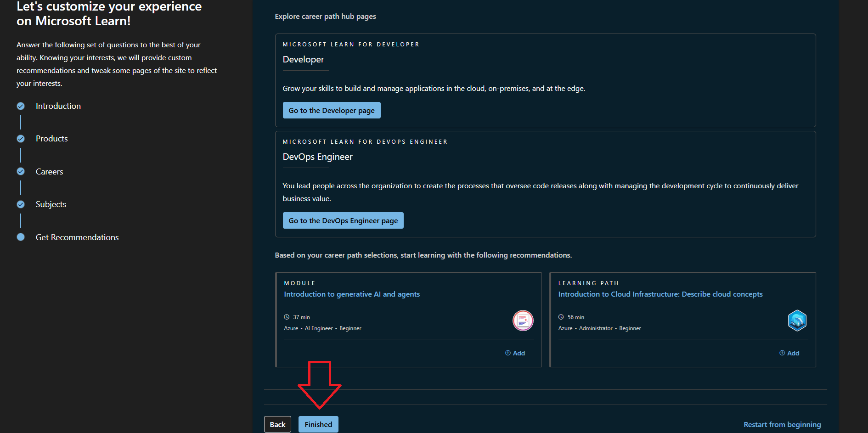Click the Administrator role tag
Screen dimensions: 868x433
[x=596, y=328]
